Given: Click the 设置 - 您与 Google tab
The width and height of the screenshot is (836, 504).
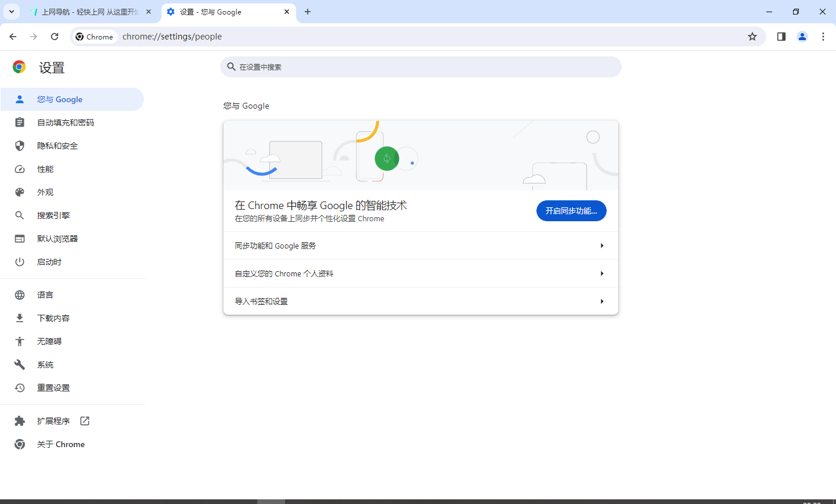Looking at the screenshot, I should coord(228,12).
